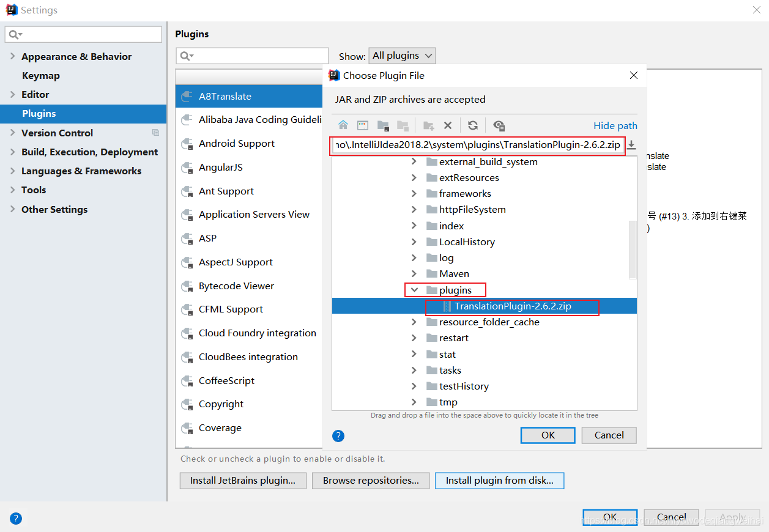
Task: Click ASP plugin icon
Action: click(x=187, y=238)
